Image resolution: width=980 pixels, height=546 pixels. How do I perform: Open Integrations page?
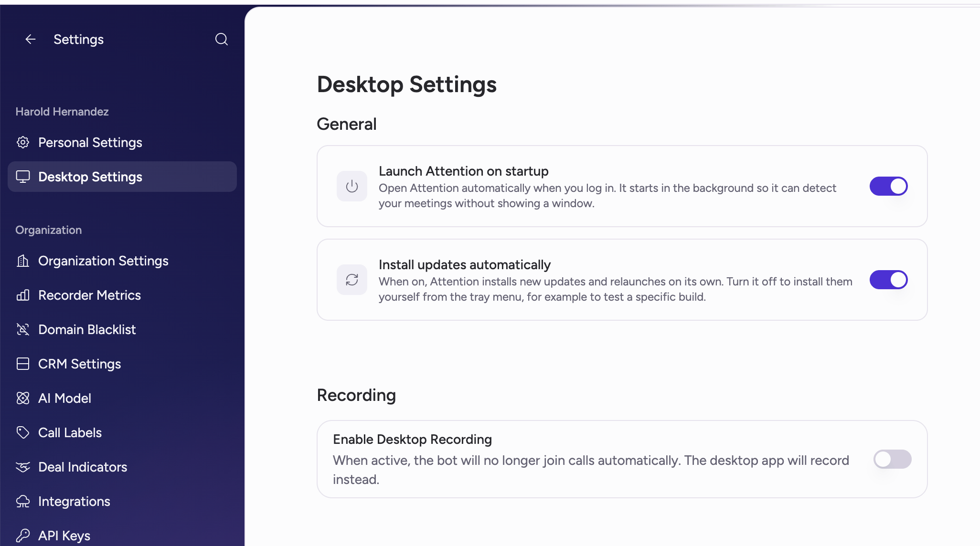click(x=122, y=501)
